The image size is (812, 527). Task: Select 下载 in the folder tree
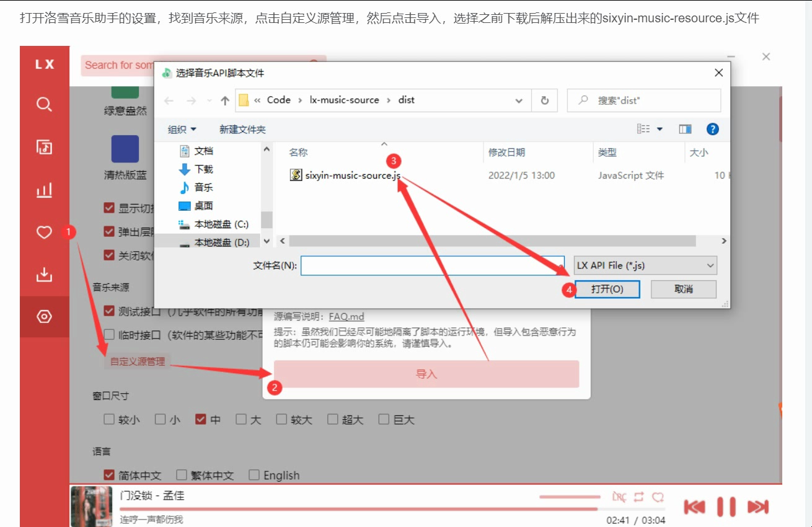[x=196, y=169]
